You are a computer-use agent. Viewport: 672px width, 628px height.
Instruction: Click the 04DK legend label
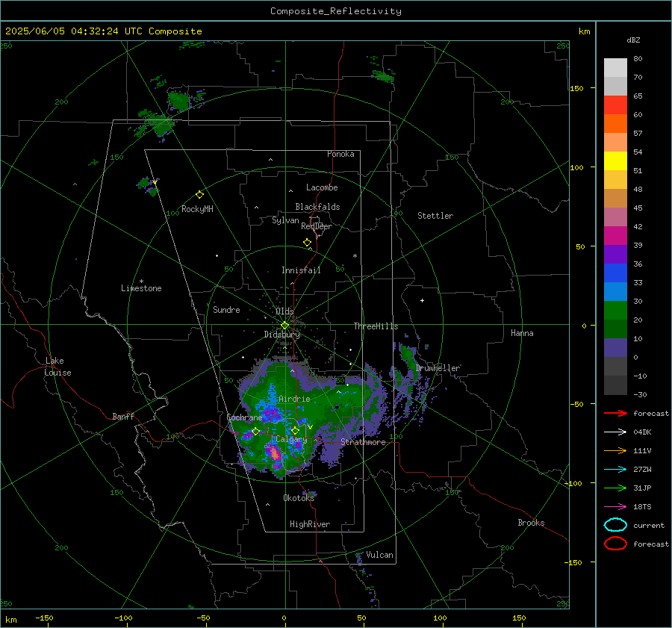click(642, 432)
